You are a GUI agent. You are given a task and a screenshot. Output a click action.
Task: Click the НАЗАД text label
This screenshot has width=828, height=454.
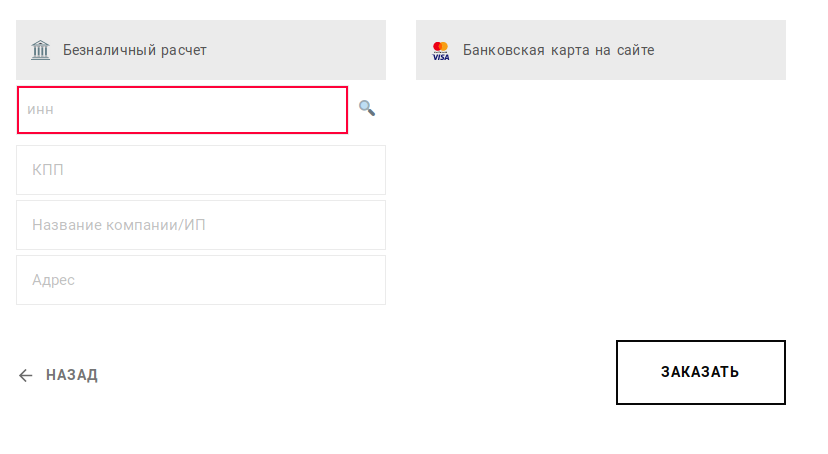pyautogui.click(x=72, y=375)
